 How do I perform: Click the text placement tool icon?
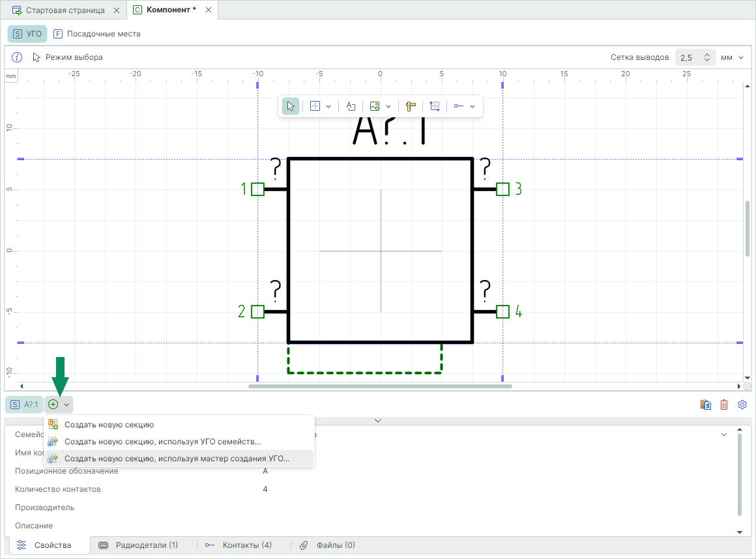coord(351,106)
